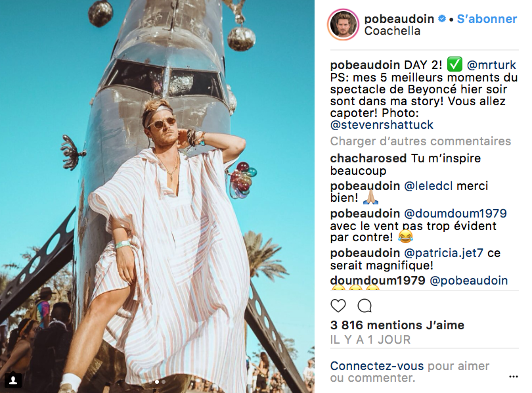Screen dimensions: 532x393
Task: View the 3 816 mentions J'aime list
Action: click(397, 325)
